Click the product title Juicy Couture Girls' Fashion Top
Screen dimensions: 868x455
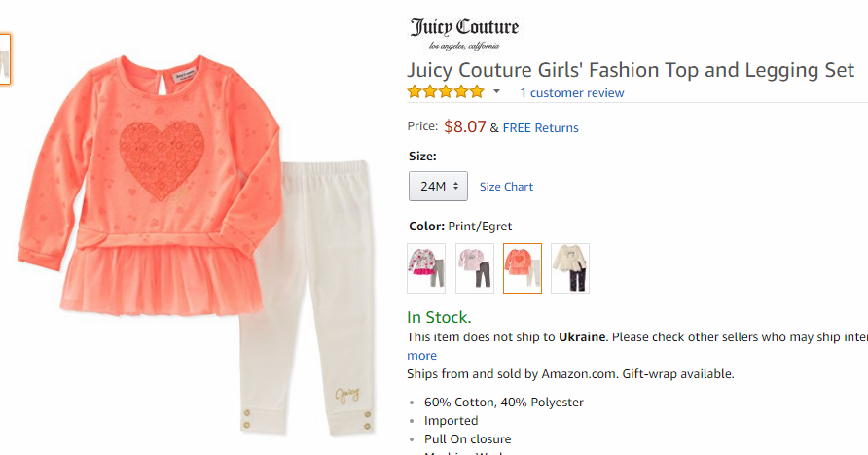point(631,70)
